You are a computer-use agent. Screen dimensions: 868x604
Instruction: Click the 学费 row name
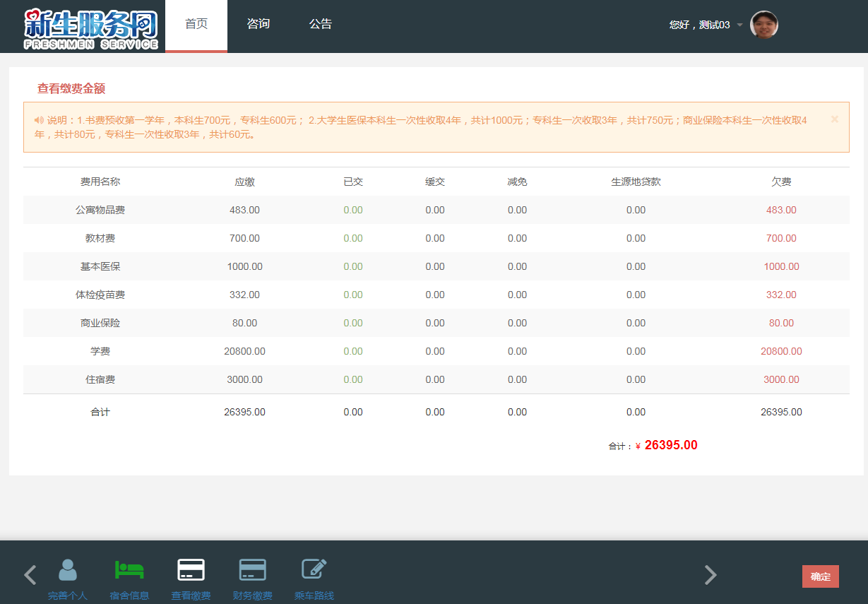(100, 351)
